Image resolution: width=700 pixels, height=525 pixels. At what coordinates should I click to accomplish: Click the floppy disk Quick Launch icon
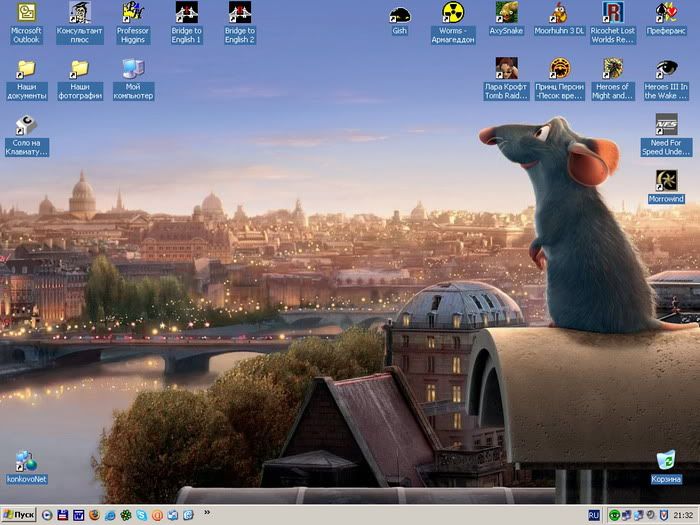pos(62,515)
